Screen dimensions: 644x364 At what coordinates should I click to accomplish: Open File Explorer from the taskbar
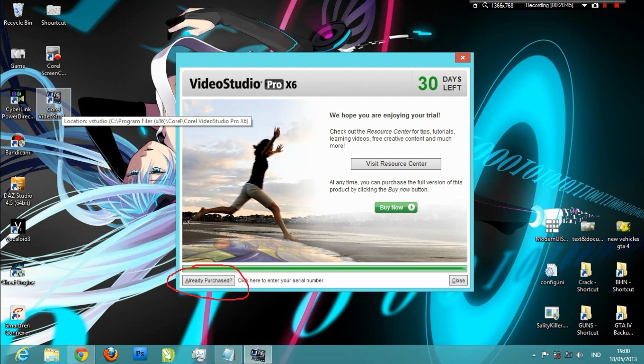pyautogui.click(x=51, y=354)
